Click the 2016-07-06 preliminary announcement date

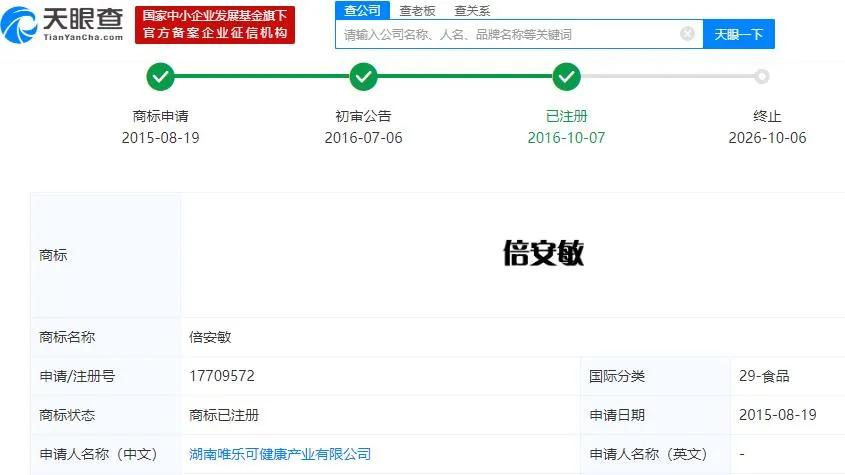pyautogui.click(x=363, y=138)
